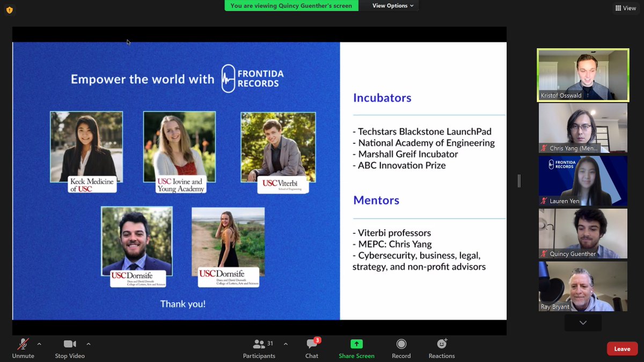Click the USC Iovine and Young Academy photo
644x362 pixels.
click(179, 146)
